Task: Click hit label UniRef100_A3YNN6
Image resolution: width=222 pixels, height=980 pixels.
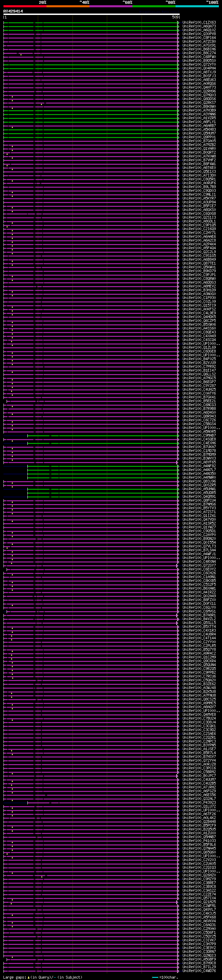Action: tap(199, 114)
